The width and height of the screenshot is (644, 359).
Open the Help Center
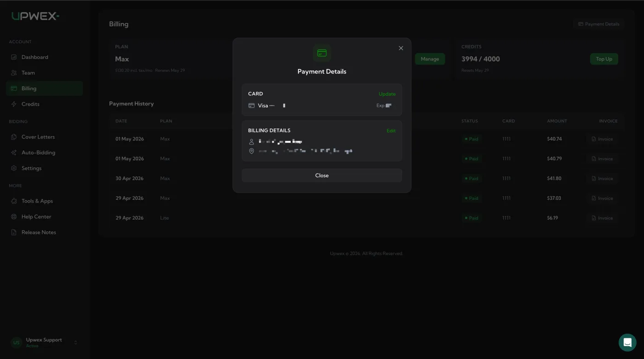tap(45, 217)
